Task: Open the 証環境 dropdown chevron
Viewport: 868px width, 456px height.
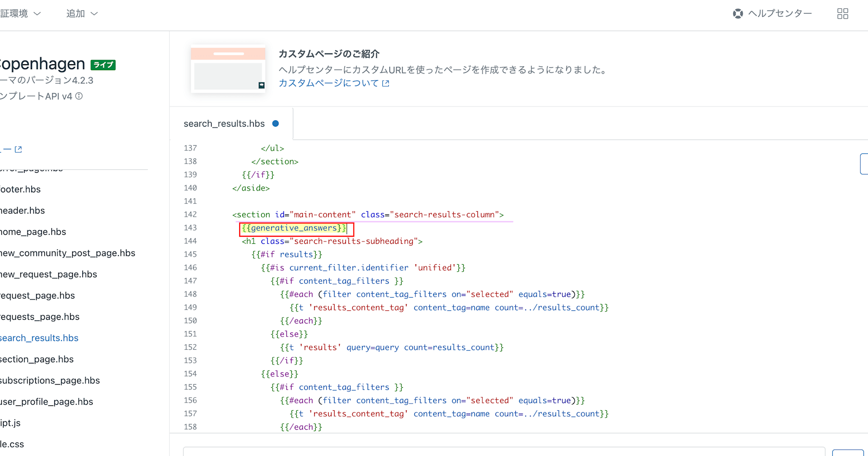Action: coord(38,14)
